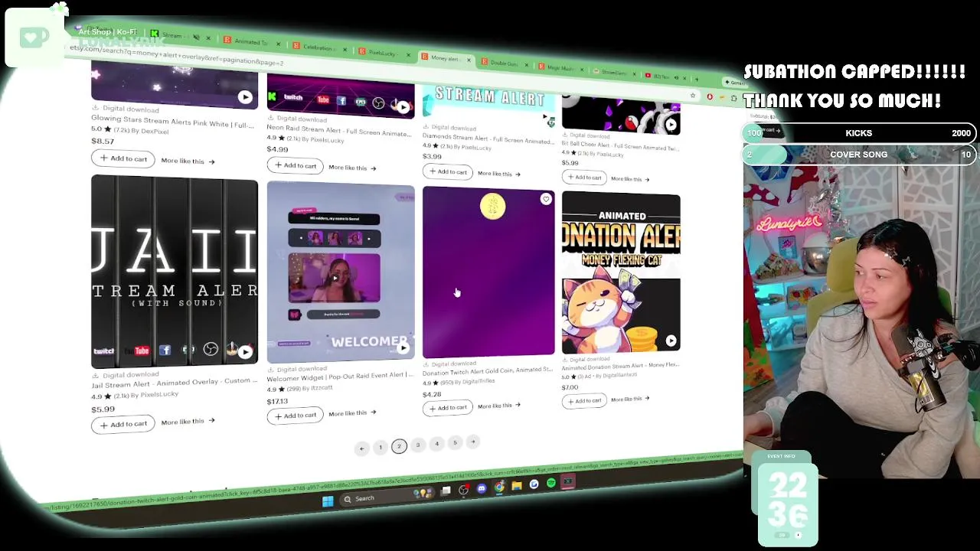Open the Jail Stream Alert Animated Overlay title
The image size is (980, 551).
coord(175,383)
